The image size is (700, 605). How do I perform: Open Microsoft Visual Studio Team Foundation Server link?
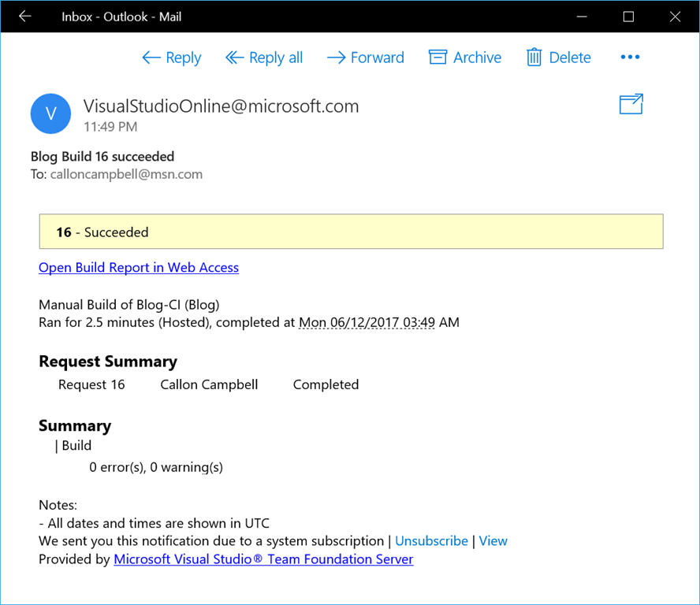(x=263, y=559)
